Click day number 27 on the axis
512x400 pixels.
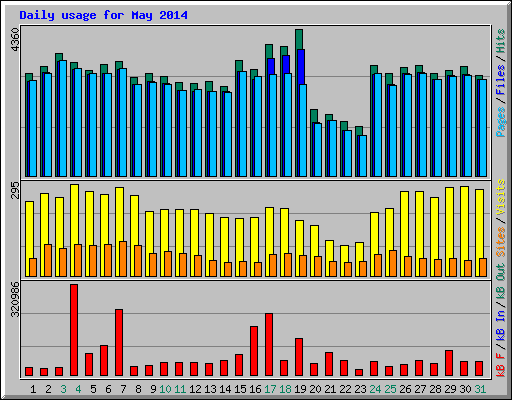pyautogui.click(x=420, y=389)
